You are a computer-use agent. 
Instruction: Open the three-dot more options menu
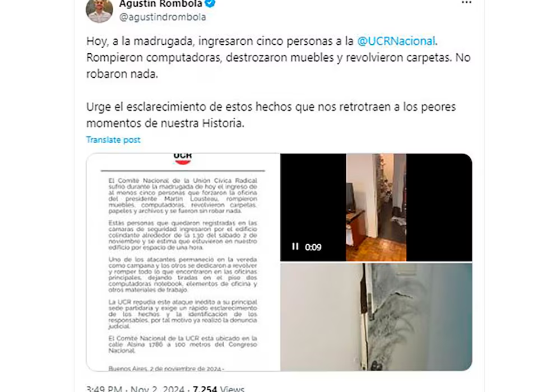tap(466, 2)
